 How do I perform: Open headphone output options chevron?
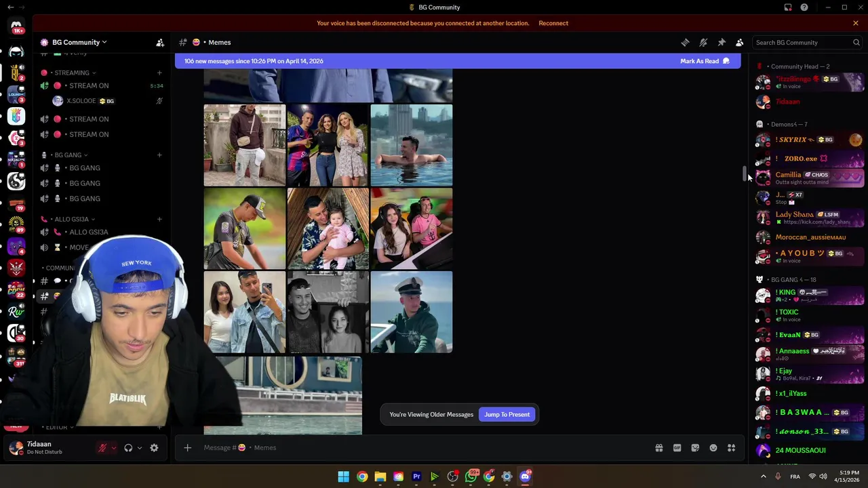coord(140,448)
